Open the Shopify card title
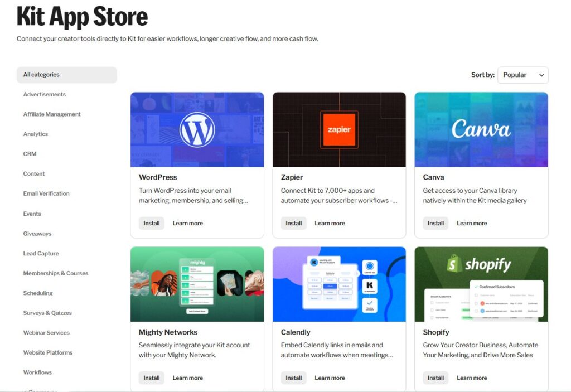 436,332
